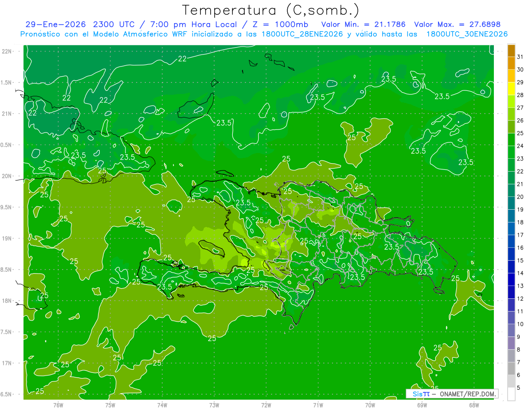The width and height of the screenshot is (532, 411).
Task: Select the '17N' latitude axis label
Action: tap(7, 363)
